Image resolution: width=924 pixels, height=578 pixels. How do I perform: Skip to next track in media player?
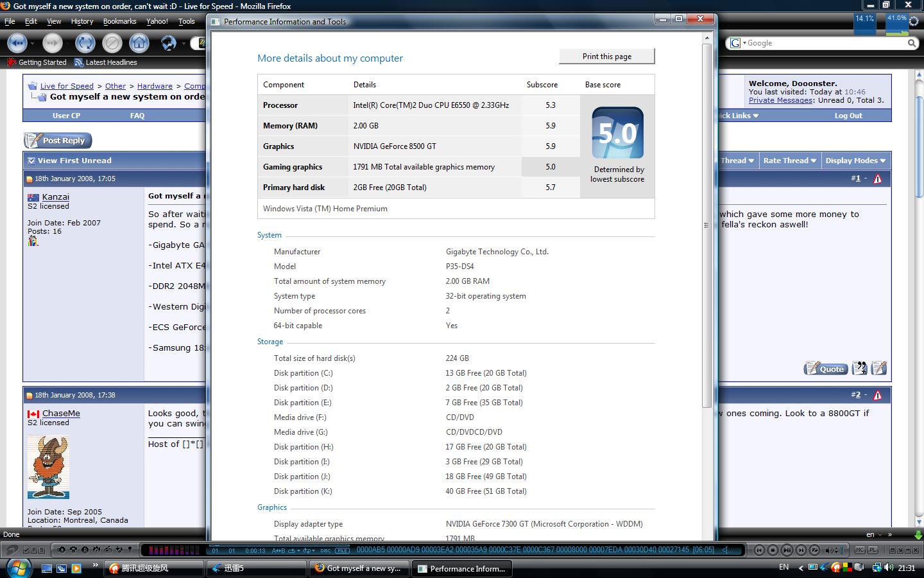pos(801,550)
